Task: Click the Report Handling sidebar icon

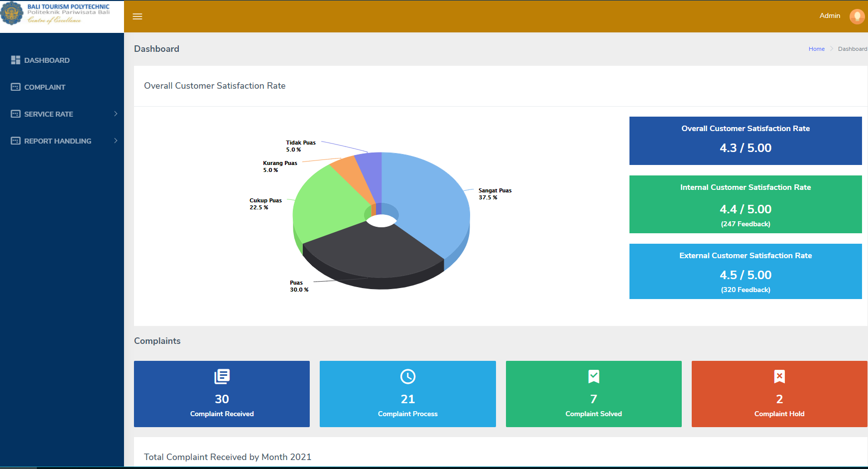Action: (x=15, y=141)
